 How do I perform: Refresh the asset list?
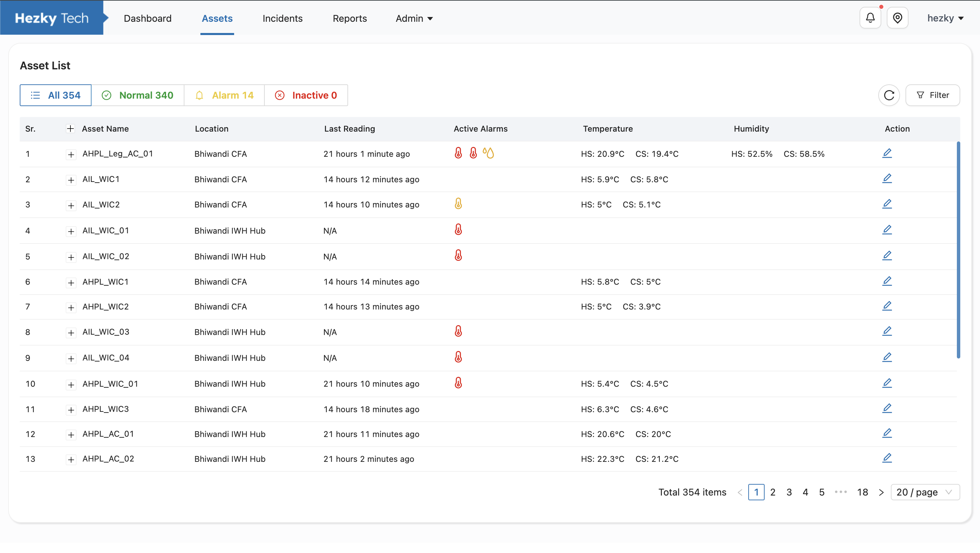pyautogui.click(x=889, y=95)
